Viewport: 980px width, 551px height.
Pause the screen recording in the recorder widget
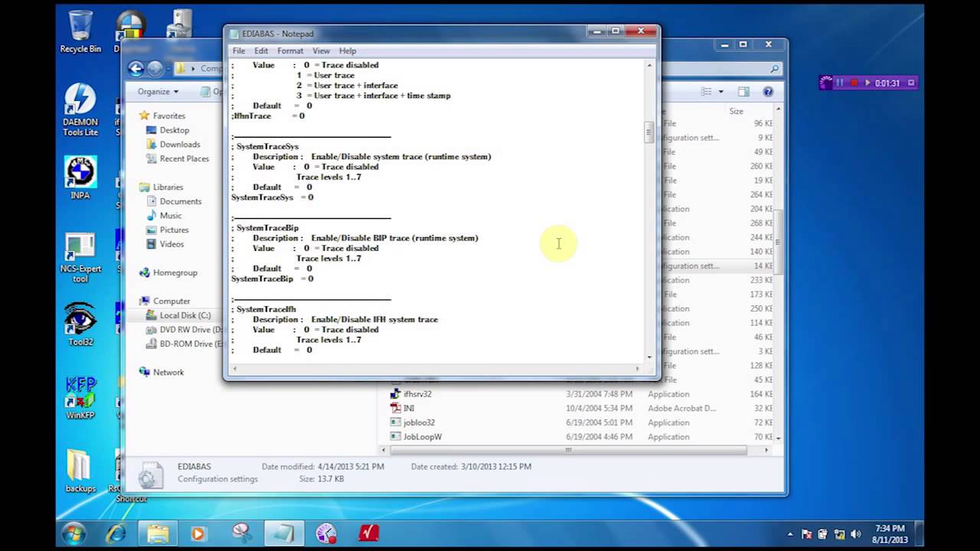pyautogui.click(x=840, y=83)
